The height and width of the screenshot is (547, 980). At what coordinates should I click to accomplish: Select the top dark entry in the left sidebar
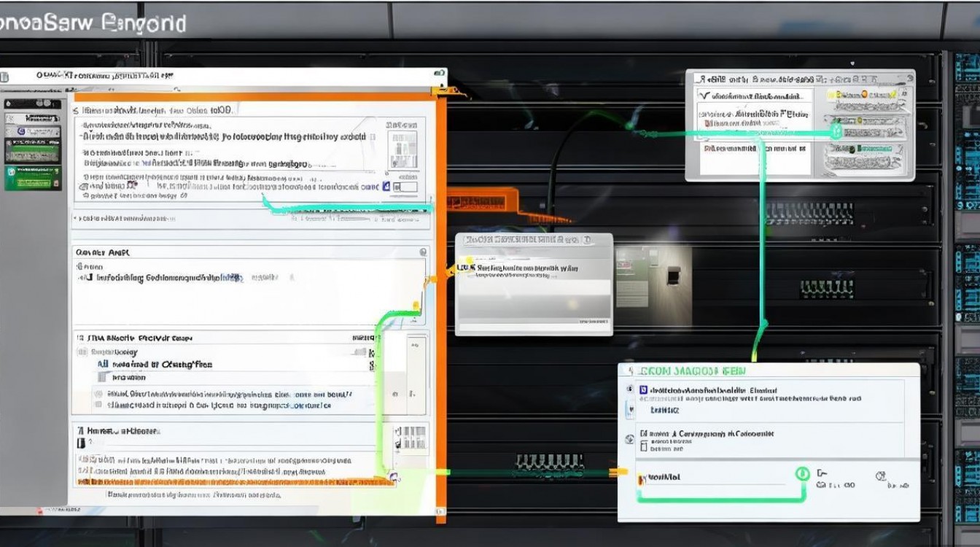tap(32, 104)
